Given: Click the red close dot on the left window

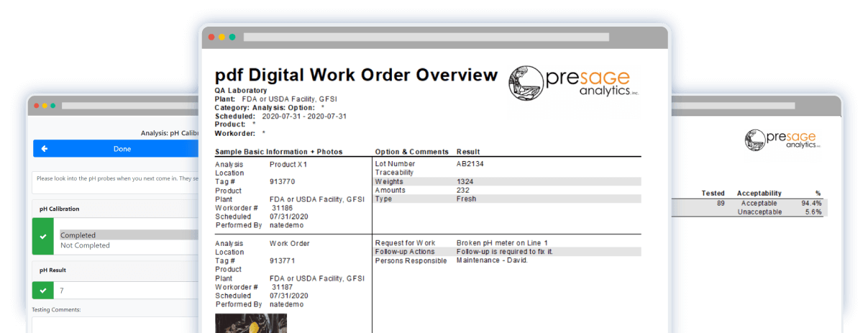Looking at the screenshot, I should [36, 106].
